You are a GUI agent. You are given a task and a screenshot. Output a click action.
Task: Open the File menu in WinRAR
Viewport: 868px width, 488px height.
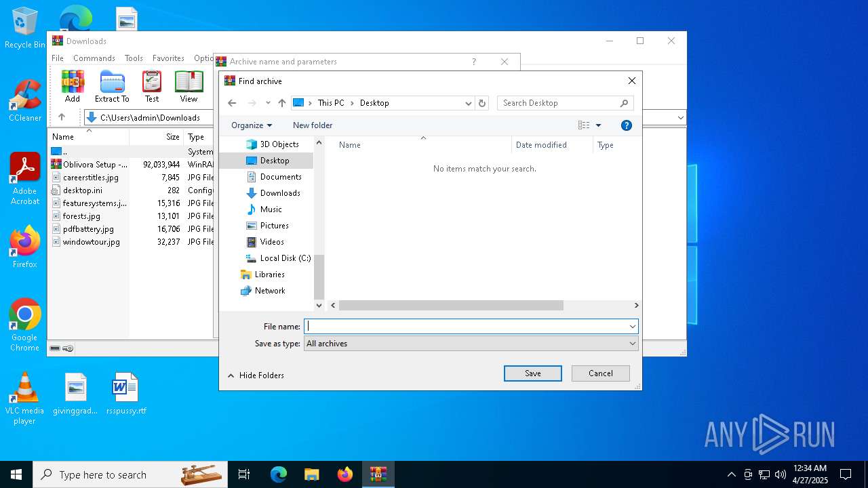[58, 58]
